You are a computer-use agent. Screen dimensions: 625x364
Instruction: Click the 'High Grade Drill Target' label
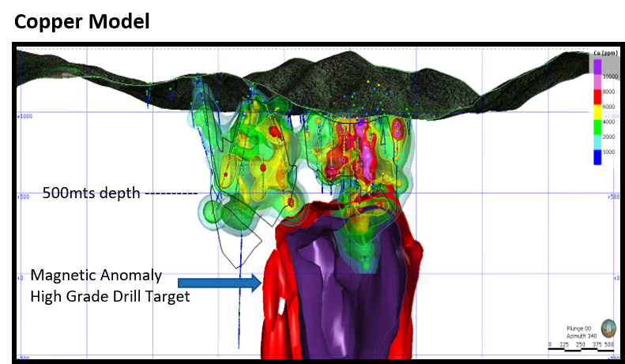(110, 296)
